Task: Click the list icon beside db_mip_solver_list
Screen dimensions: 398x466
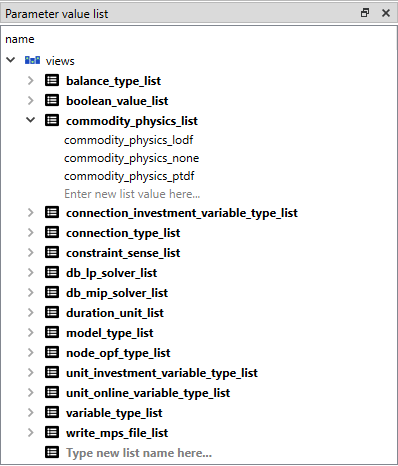Action: click(52, 292)
